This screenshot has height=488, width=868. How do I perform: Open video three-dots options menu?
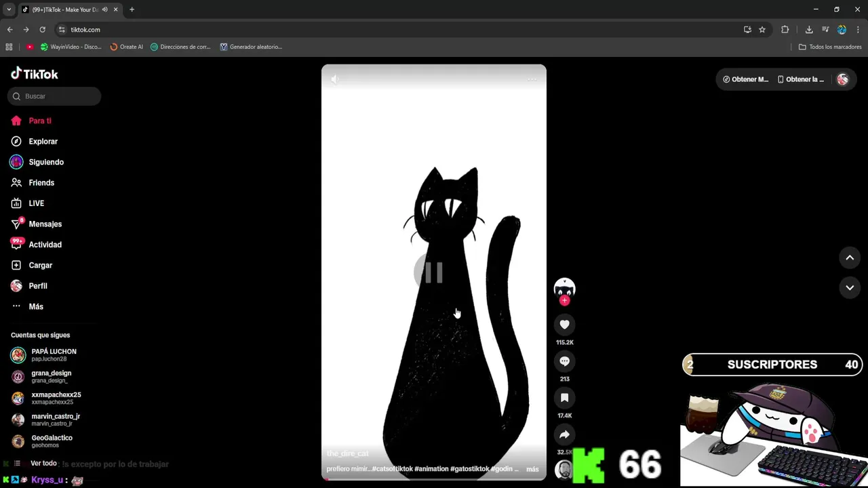532,79
